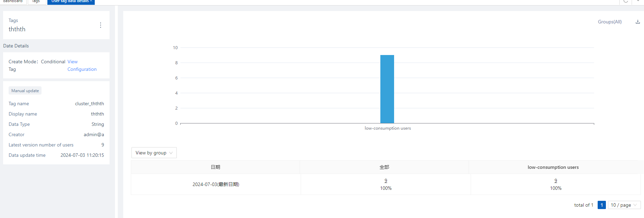Image resolution: width=644 pixels, height=218 pixels.
Task: Switch to the Tags tab
Action: click(x=36, y=1)
